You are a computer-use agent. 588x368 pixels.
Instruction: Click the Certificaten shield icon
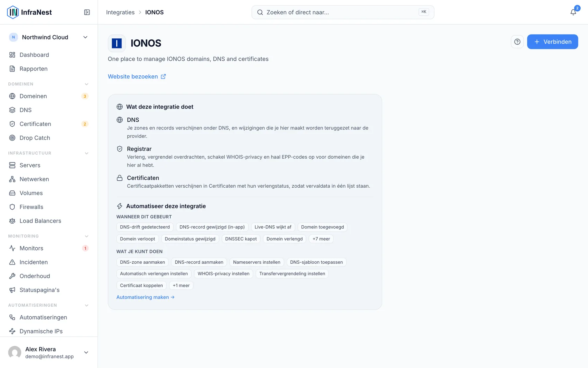coord(12,124)
